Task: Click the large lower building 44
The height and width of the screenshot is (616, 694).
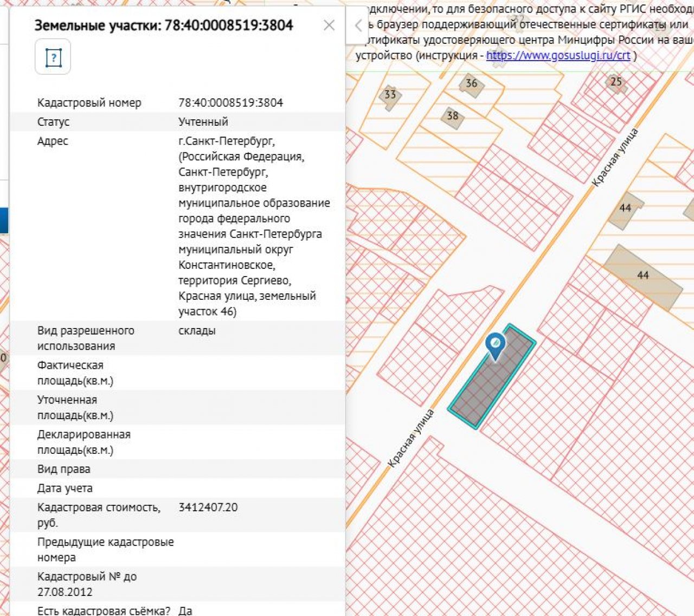Action: (643, 275)
